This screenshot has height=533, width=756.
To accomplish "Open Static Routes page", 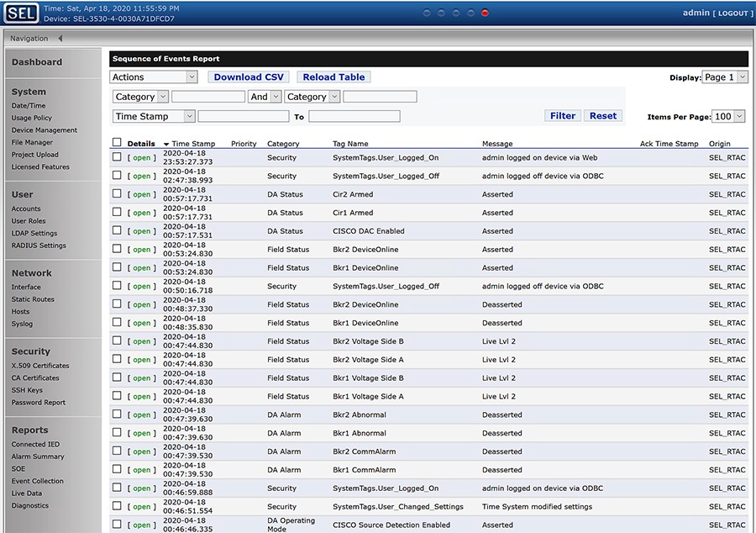I will click(x=33, y=299).
